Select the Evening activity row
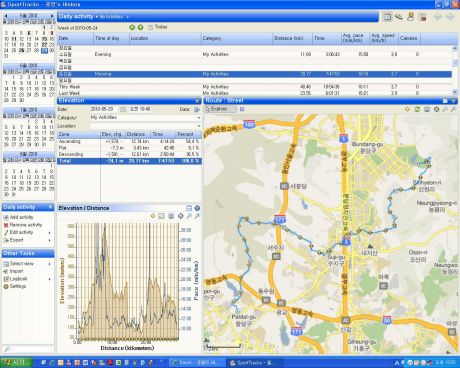This screenshot has width=460, height=368. (x=255, y=54)
